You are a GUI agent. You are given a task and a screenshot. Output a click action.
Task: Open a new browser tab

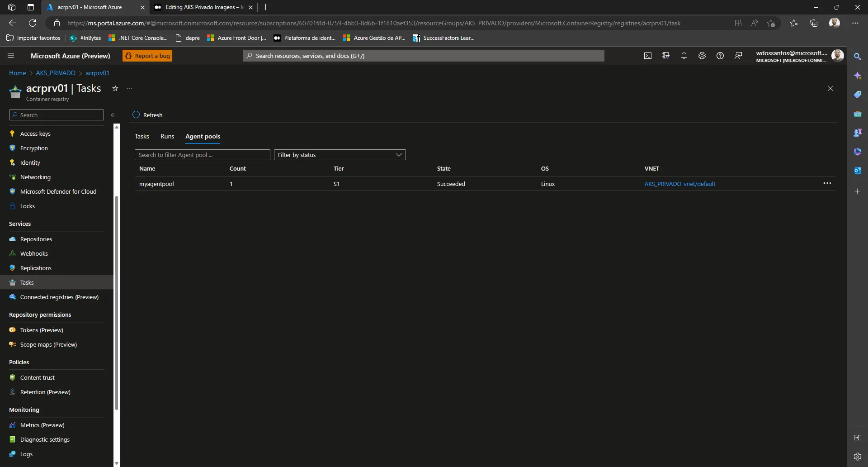pyautogui.click(x=266, y=7)
